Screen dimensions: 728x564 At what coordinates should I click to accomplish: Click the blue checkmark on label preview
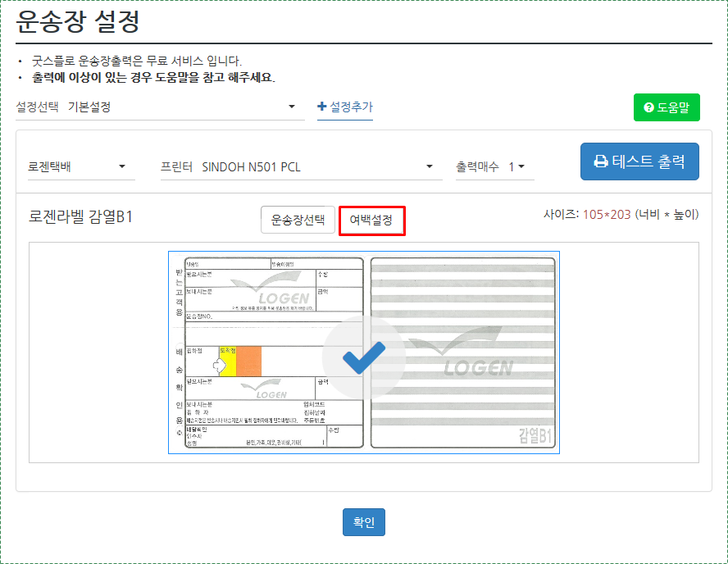tap(364, 357)
